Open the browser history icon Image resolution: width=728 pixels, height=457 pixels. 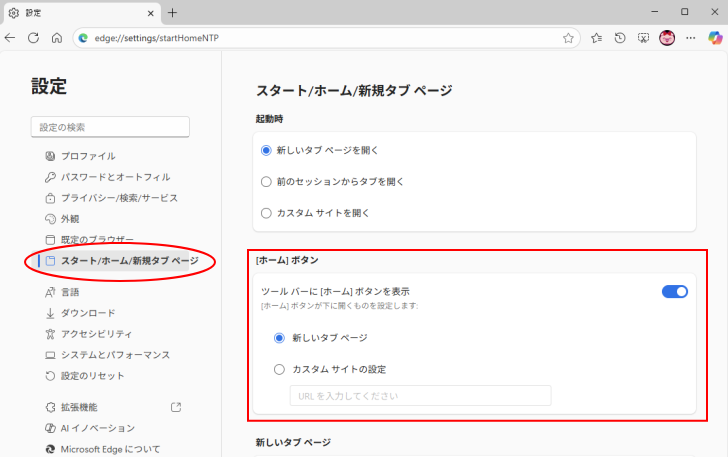pyautogui.click(x=620, y=38)
